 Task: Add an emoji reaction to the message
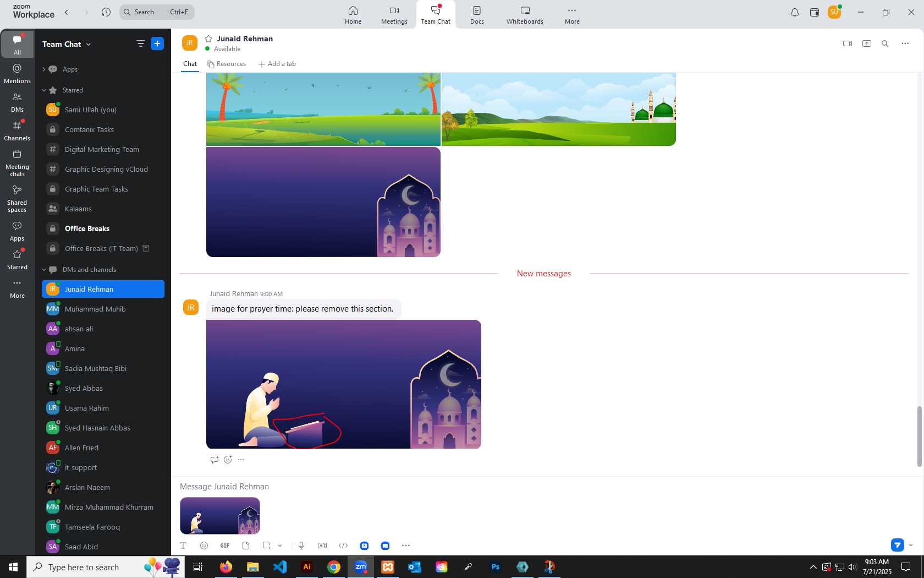coord(228,460)
